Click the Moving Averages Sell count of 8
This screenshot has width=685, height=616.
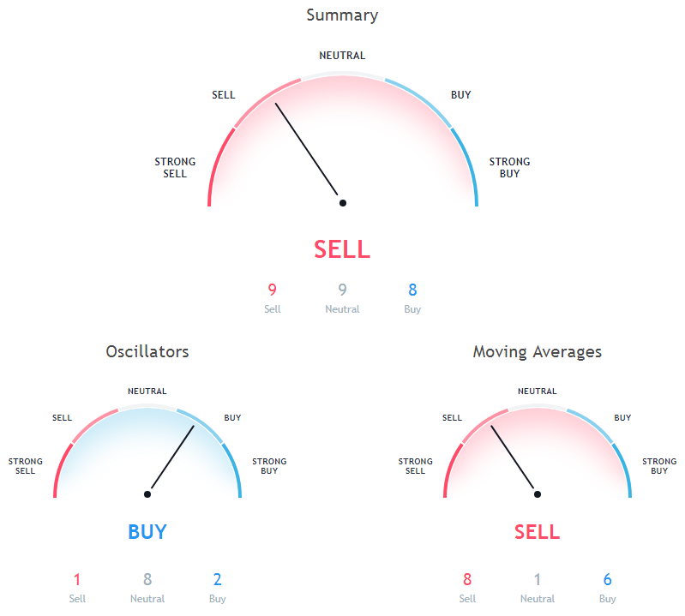[x=467, y=579]
